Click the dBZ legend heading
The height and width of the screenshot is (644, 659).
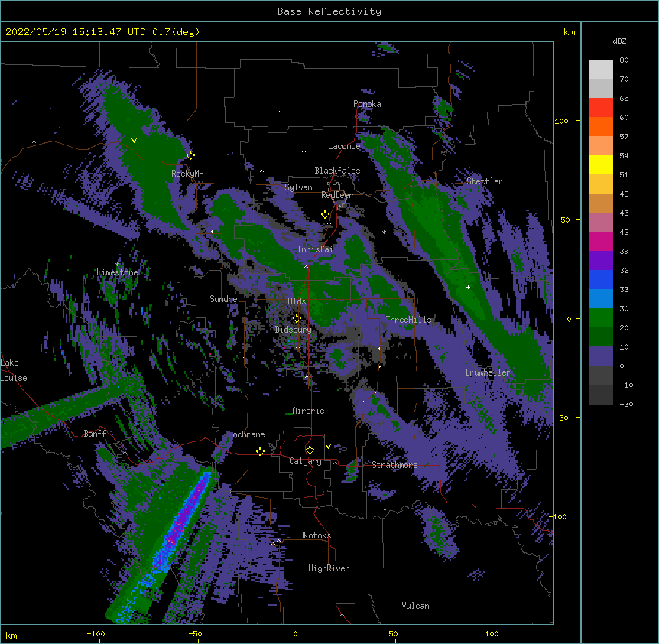point(619,41)
